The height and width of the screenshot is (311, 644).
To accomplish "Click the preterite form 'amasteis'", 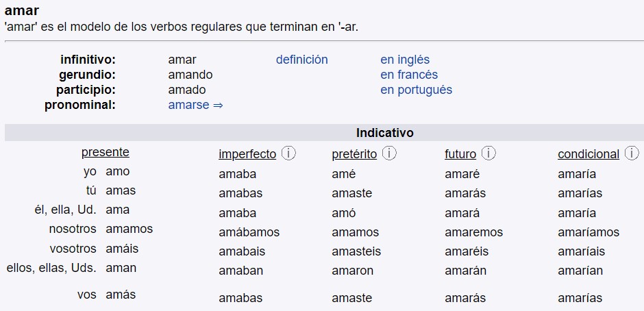I will (356, 251).
